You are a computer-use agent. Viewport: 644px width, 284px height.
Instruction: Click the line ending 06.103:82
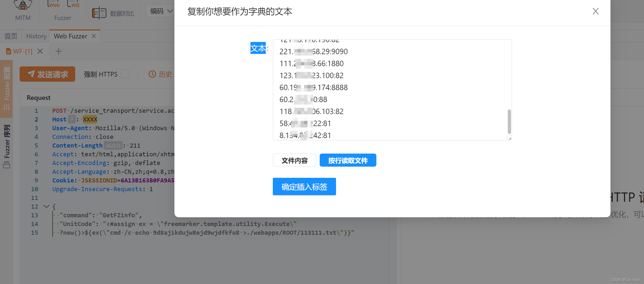[312, 111]
